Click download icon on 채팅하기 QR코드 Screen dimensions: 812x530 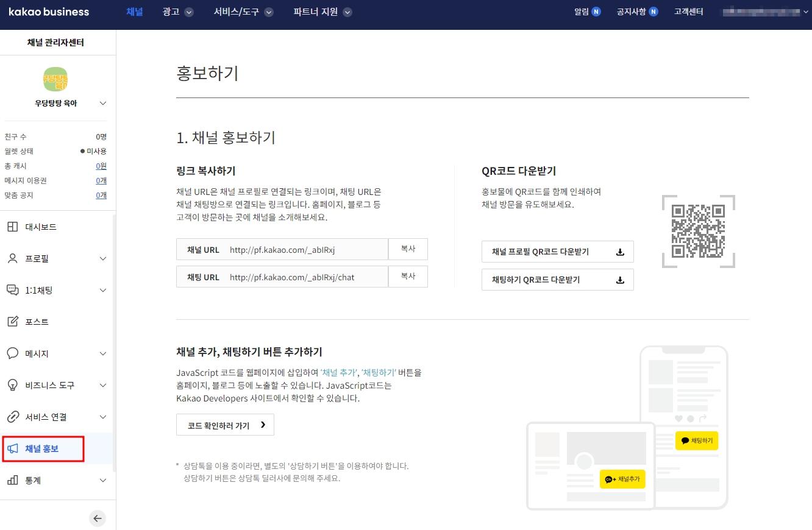pyautogui.click(x=620, y=280)
